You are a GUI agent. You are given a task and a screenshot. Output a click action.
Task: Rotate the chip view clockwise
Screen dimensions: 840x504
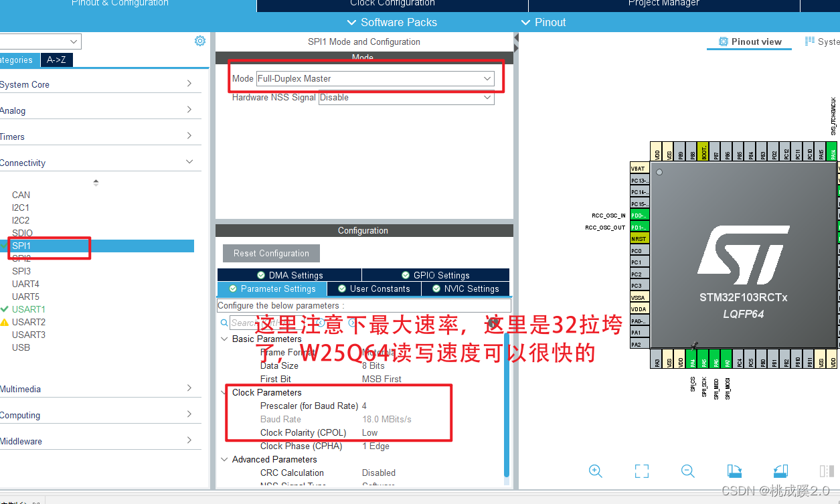tap(734, 471)
